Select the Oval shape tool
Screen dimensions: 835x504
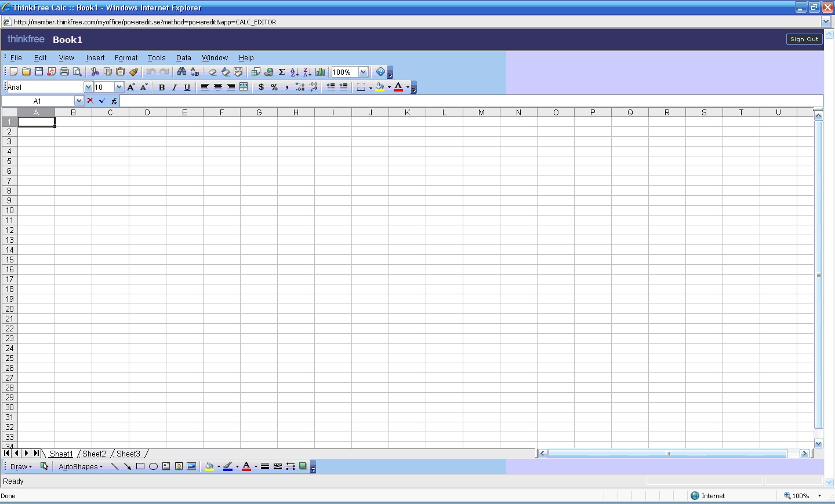click(153, 466)
